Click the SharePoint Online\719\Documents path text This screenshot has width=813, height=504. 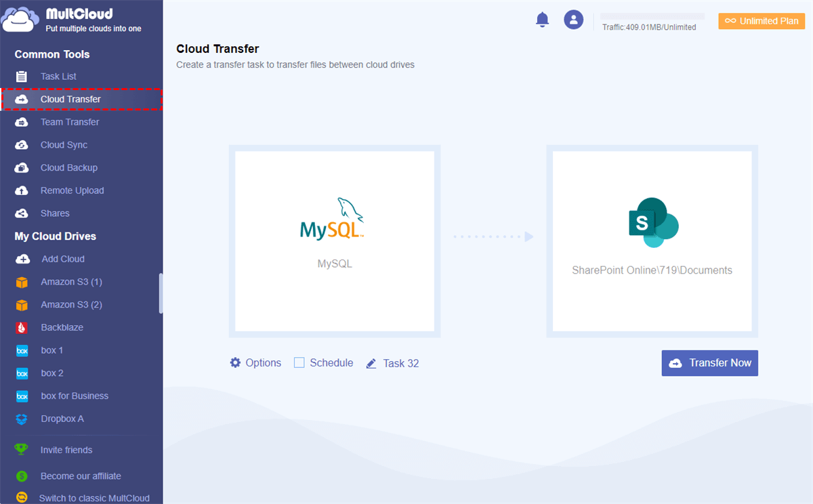click(x=652, y=270)
